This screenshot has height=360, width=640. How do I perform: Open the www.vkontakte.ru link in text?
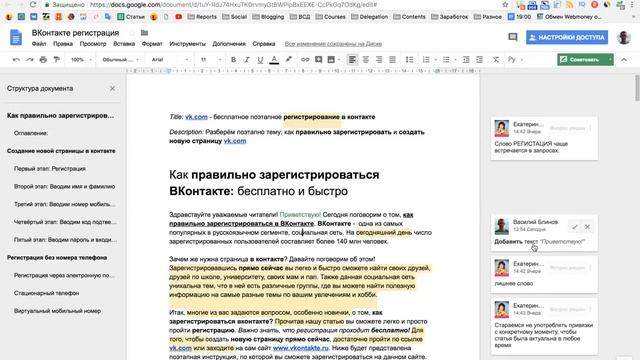pos(300,348)
